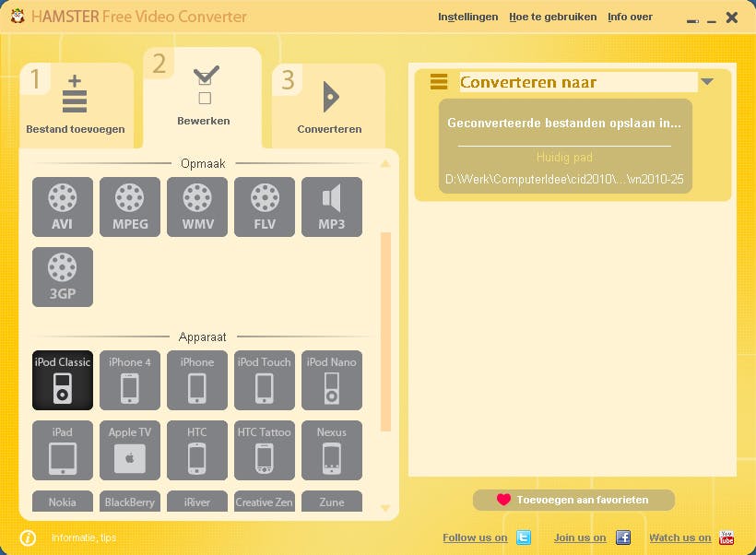Open the Instellingen menu
This screenshot has height=555, width=756.
pos(467,17)
